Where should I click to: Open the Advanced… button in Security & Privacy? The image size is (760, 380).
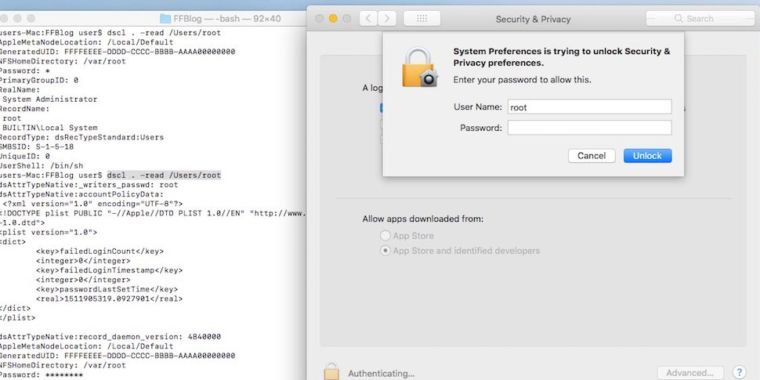pyautogui.click(x=690, y=373)
